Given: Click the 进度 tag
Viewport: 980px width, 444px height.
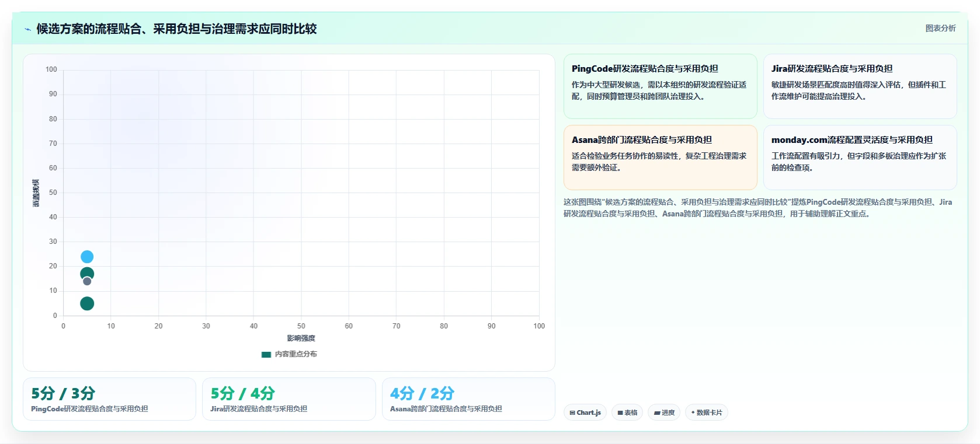Looking at the screenshot, I should [x=664, y=412].
